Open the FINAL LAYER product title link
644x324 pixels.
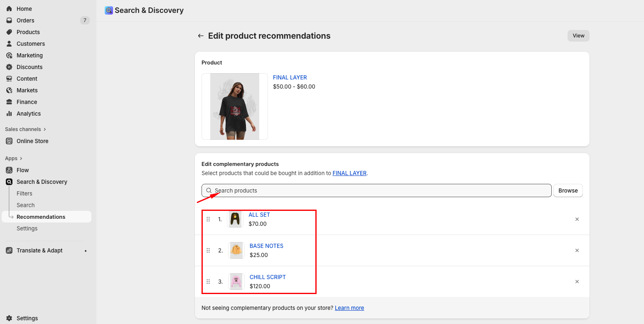(x=290, y=77)
